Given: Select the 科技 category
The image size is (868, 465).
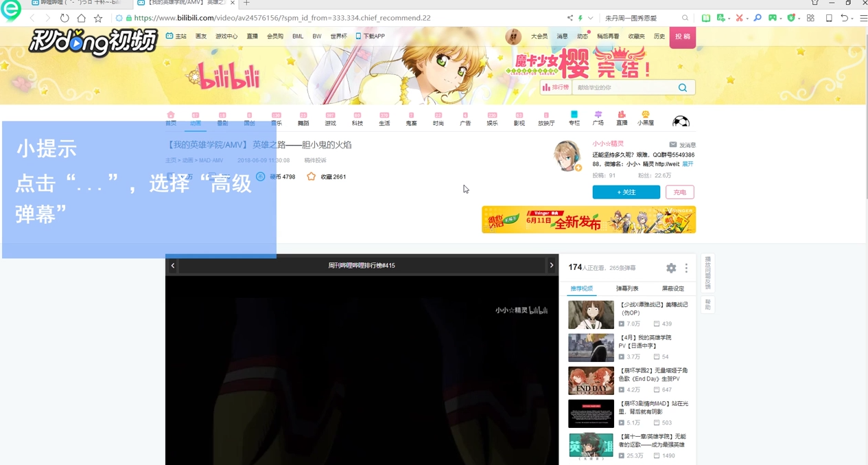Looking at the screenshot, I should click(357, 120).
